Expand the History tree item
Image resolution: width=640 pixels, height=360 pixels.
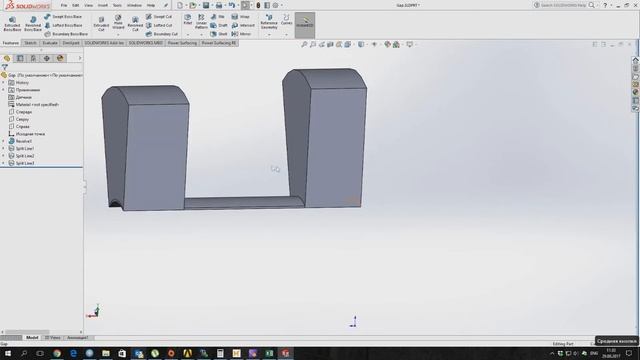(4, 82)
